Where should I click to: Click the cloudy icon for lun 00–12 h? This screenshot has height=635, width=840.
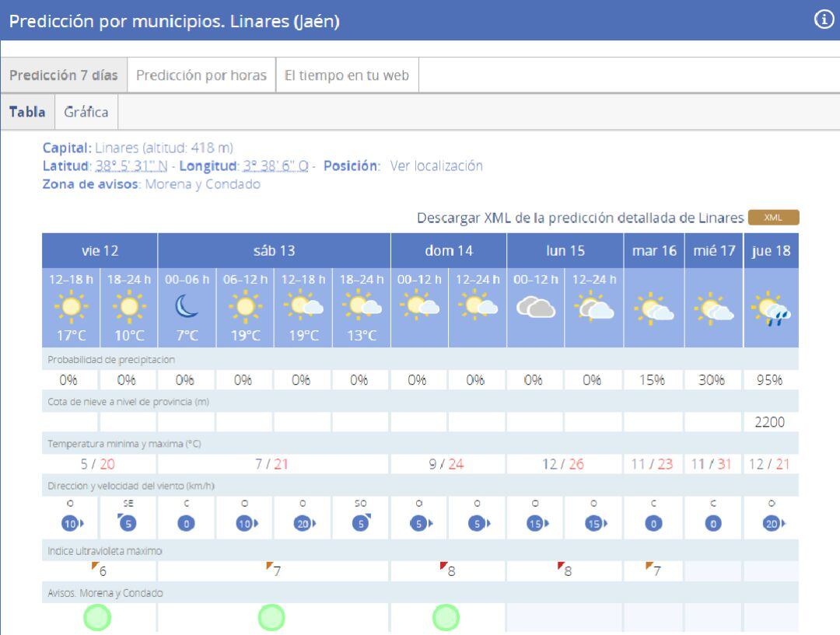[x=536, y=308]
